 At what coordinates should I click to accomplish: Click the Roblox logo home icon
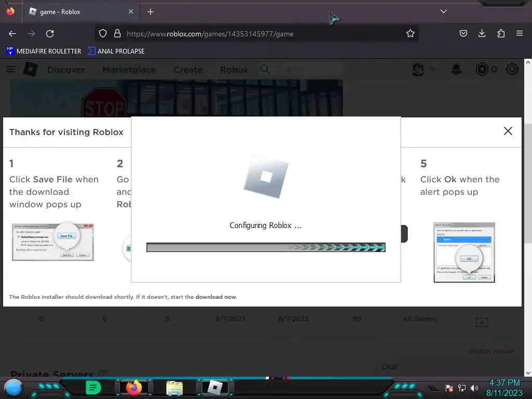point(31,69)
